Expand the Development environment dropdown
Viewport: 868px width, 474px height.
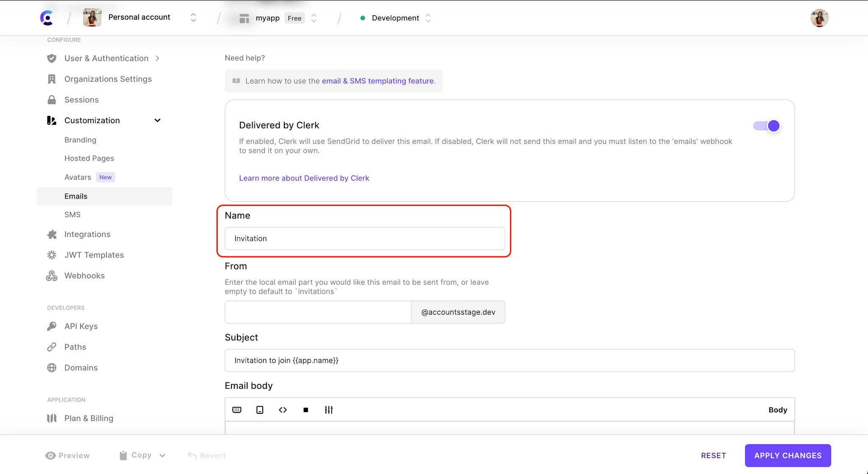click(429, 17)
